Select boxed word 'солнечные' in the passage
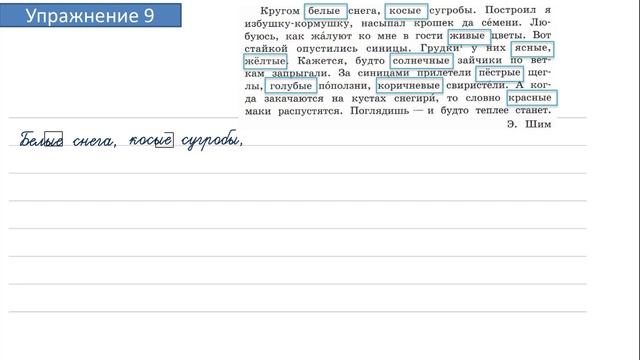The height and width of the screenshot is (360, 640). (421, 61)
